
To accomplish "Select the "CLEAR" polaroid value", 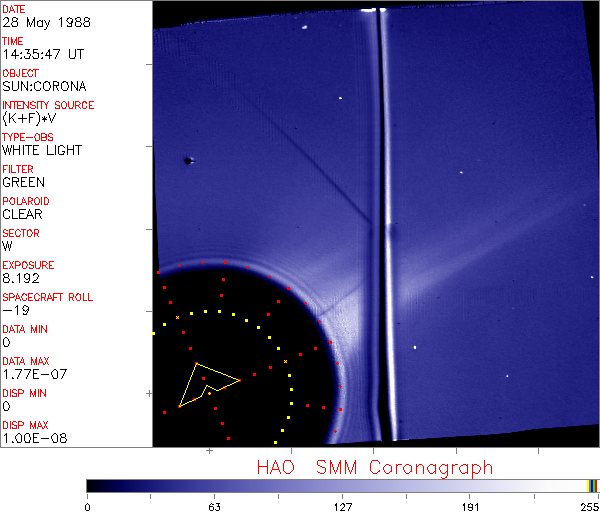I will [22, 214].
